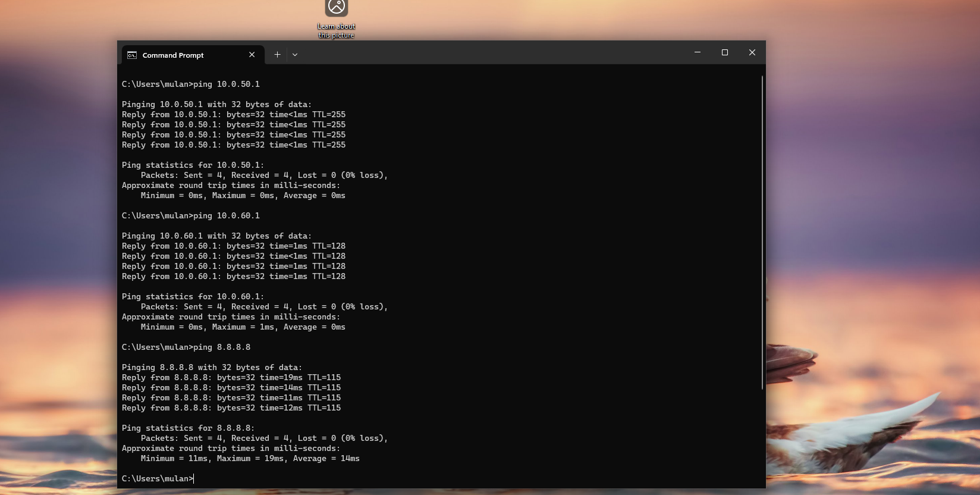The width and height of the screenshot is (980, 495).
Task: Click the 'ping 10.0.50.1' command line
Action: (191, 84)
